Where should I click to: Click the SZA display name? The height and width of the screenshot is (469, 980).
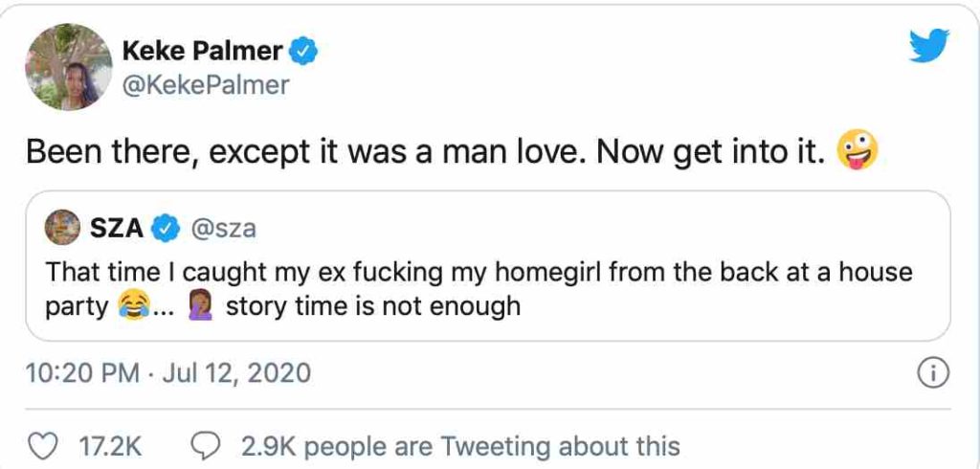pyautogui.click(x=118, y=228)
